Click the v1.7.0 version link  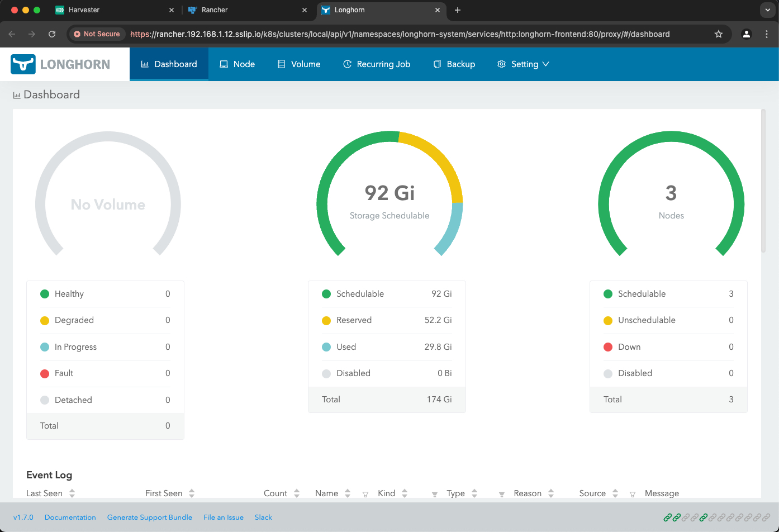(x=23, y=517)
